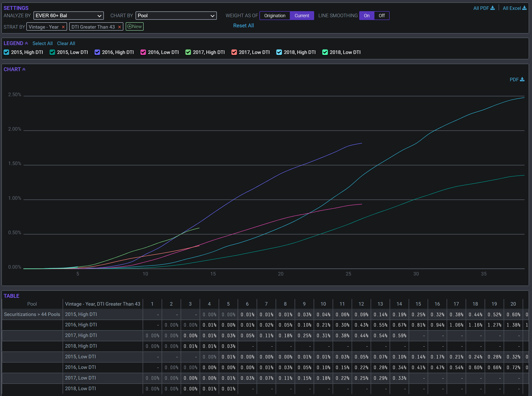Screen dimensions: 532x396
Task: Click Select All in the legend
Action: [x=42, y=43]
